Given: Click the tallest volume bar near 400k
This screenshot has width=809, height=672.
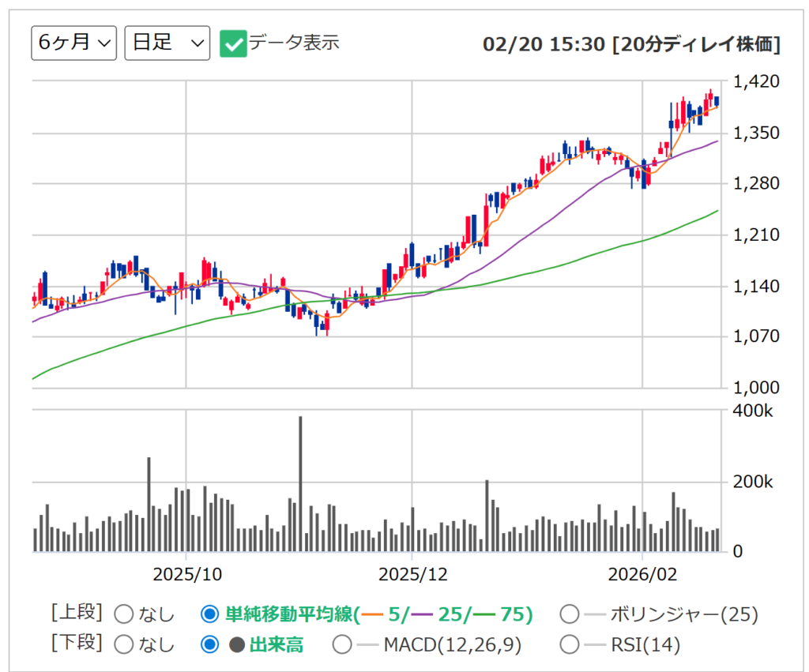Looking at the screenshot, I should coord(300,483).
